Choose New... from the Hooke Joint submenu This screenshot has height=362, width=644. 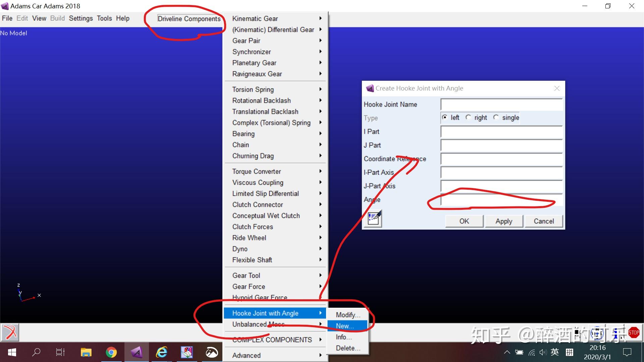345,326
